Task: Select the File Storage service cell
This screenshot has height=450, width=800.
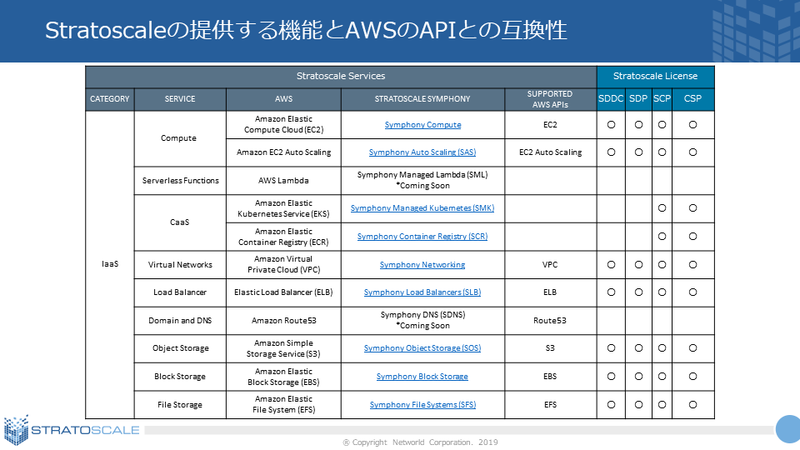Action: [180, 405]
